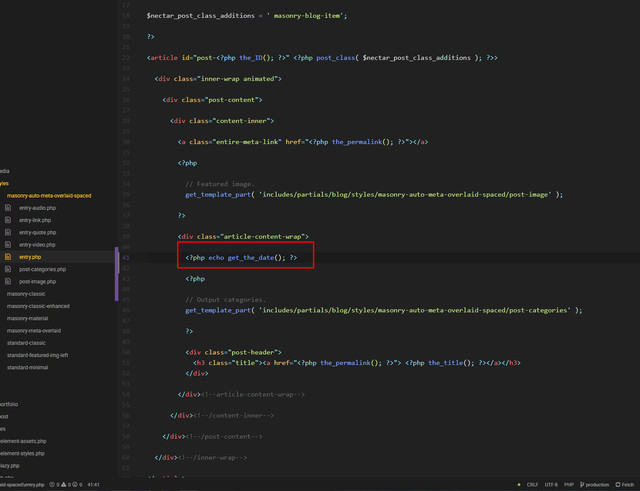Change PHP grammar selector in status bar
Viewport: 640px width, 491px height.
click(x=569, y=484)
